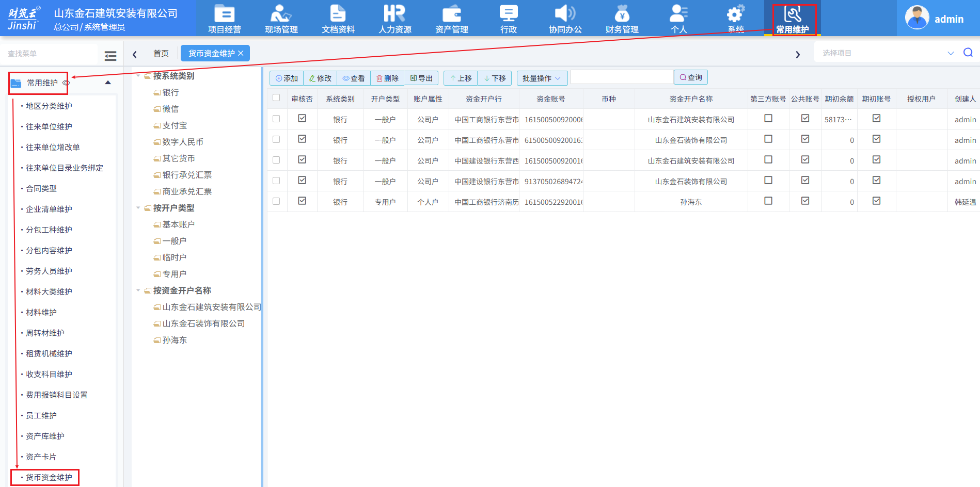Collapse the 常用维护 sidebar section arrow

pyautogui.click(x=108, y=83)
